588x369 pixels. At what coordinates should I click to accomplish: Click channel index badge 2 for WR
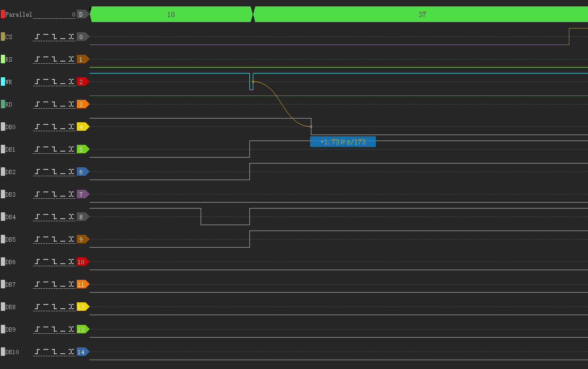click(83, 82)
